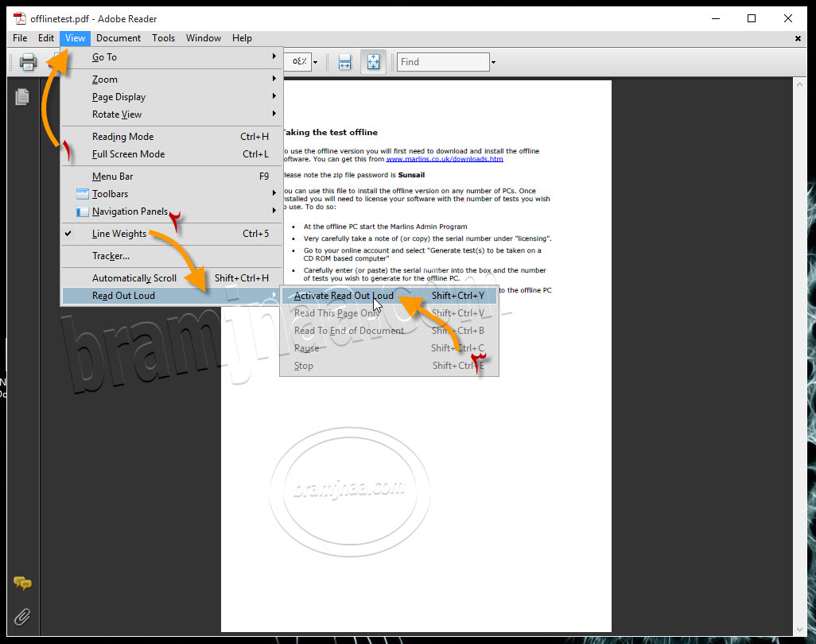
Task: Expand the Zoom submenu
Action: pyautogui.click(x=103, y=79)
